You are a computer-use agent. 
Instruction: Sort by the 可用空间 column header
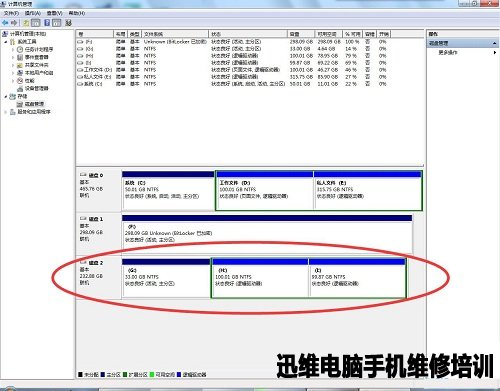click(x=329, y=34)
